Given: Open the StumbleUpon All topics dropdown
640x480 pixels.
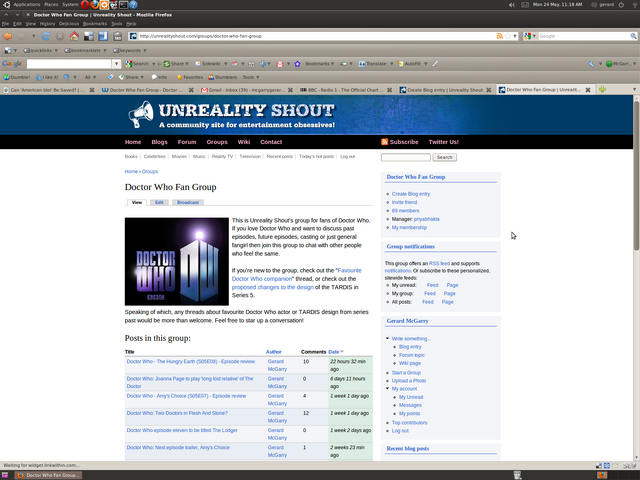Looking at the screenshot, I should click(90, 77).
